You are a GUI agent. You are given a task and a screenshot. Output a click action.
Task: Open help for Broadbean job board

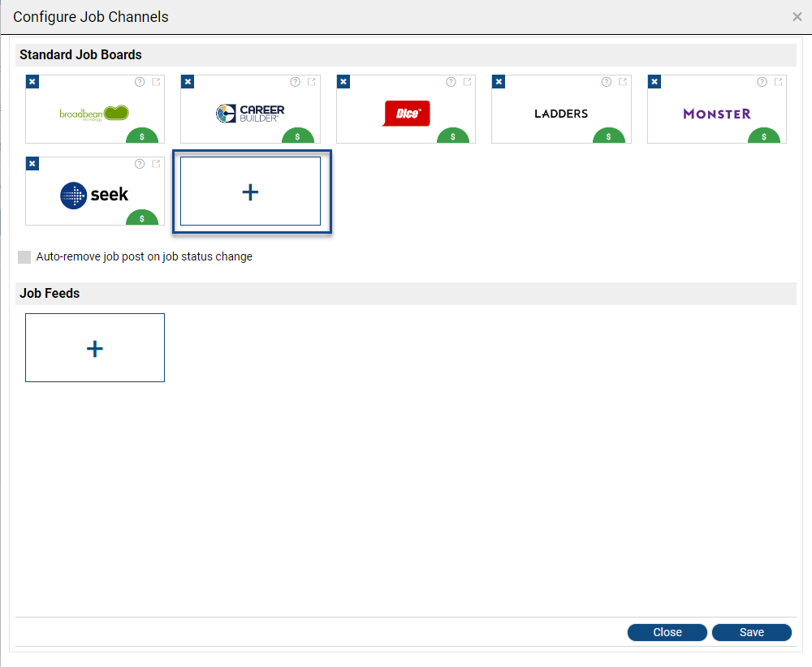point(140,82)
